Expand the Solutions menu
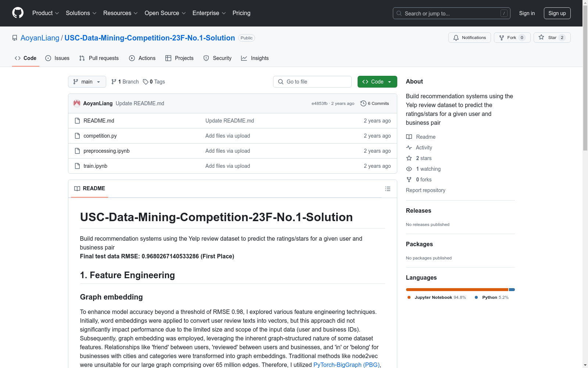Screen dimensions: 588x368 [81, 13]
